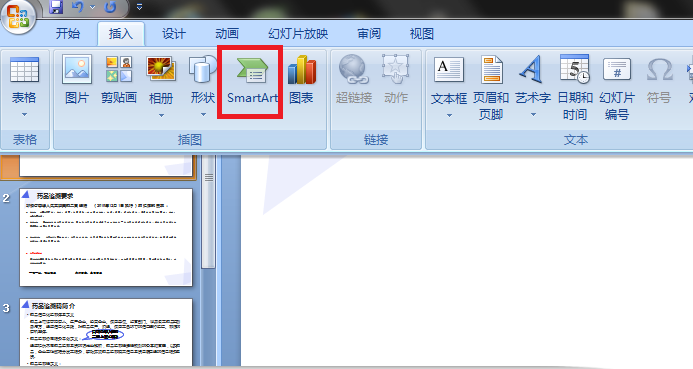Insert a SmartArt graphic
This screenshot has width=693, height=369.
[x=252, y=80]
